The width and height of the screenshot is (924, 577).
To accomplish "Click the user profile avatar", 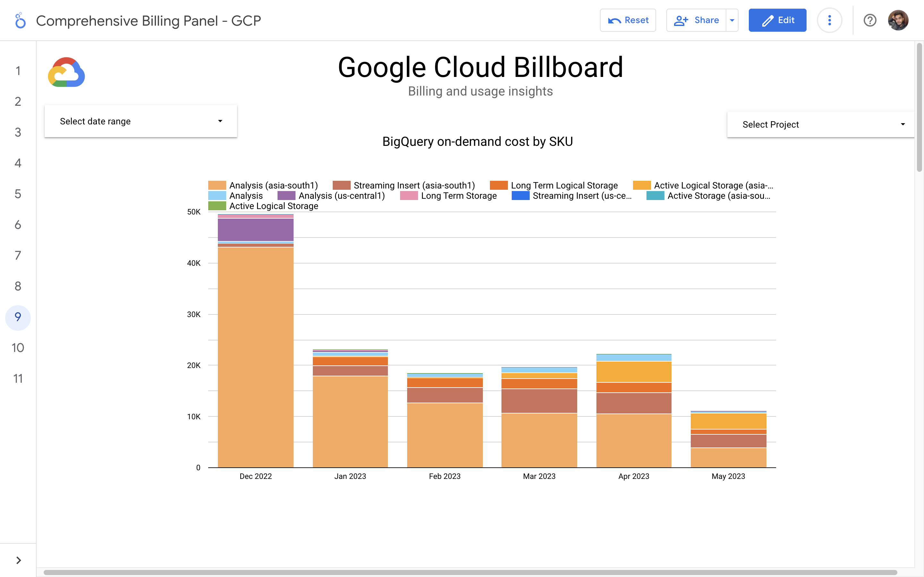I will click(x=898, y=20).
